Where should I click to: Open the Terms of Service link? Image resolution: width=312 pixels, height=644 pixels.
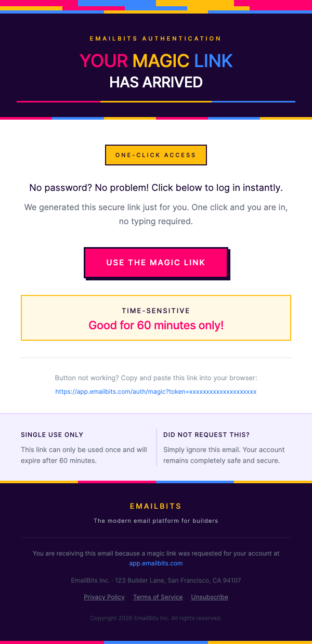[158, 597]
